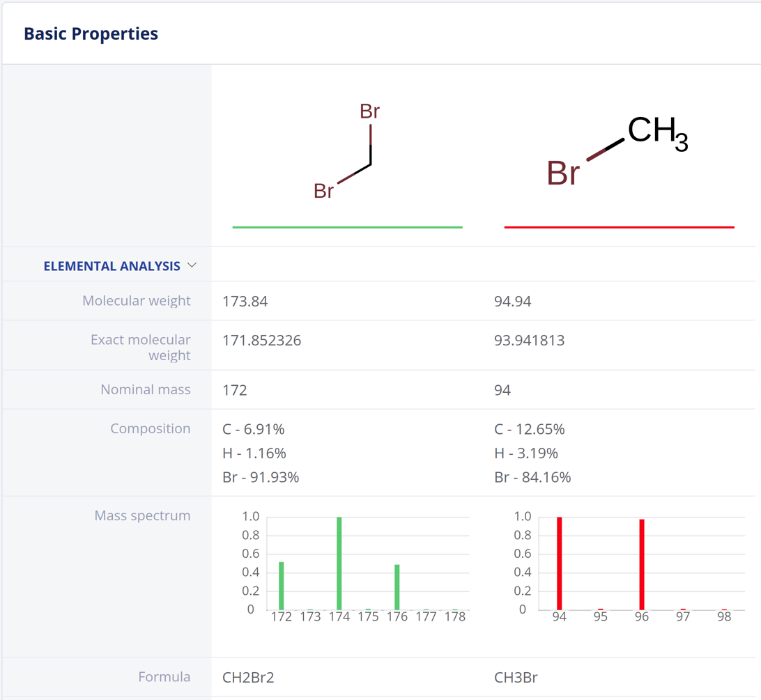Click the molecular weight value 173.84
The height and width of the screenshot is (700, 761).
coord(245,302)
